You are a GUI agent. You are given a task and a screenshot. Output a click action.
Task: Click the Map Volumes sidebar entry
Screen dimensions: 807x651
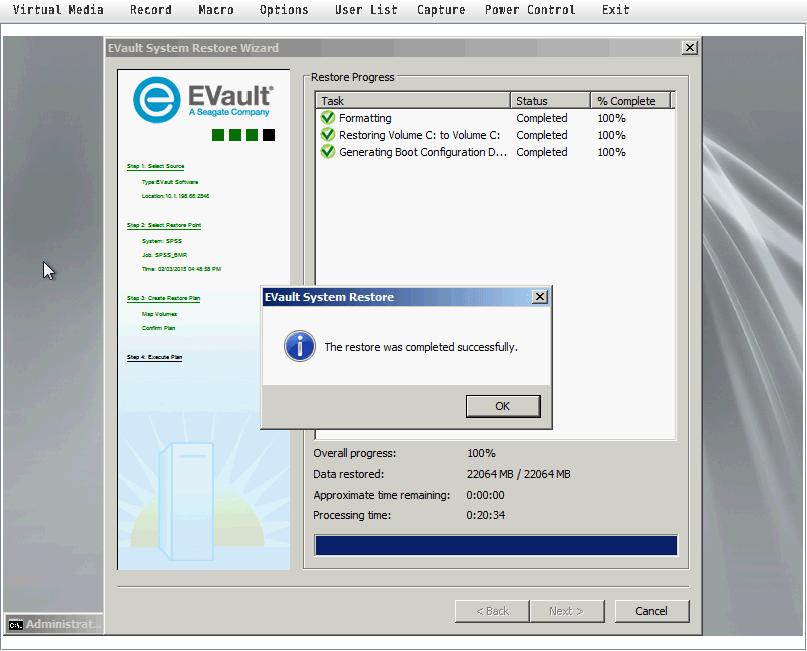coord(160,314)
